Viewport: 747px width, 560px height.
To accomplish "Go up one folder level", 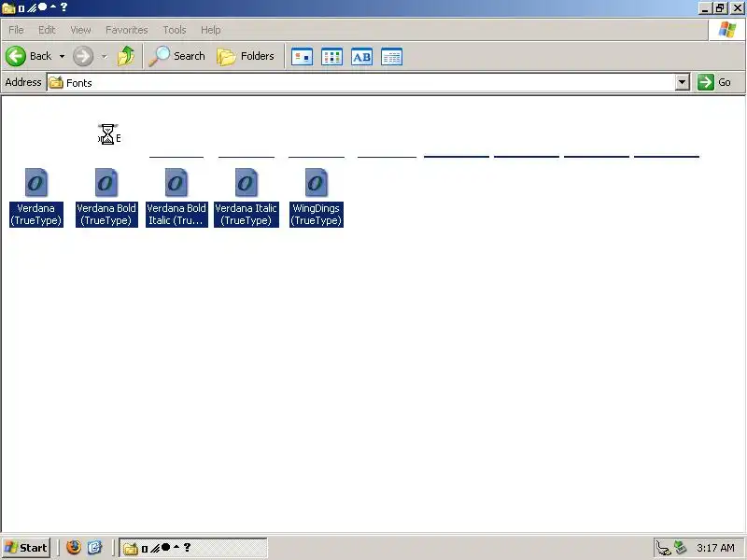I will tap(126, 56).
